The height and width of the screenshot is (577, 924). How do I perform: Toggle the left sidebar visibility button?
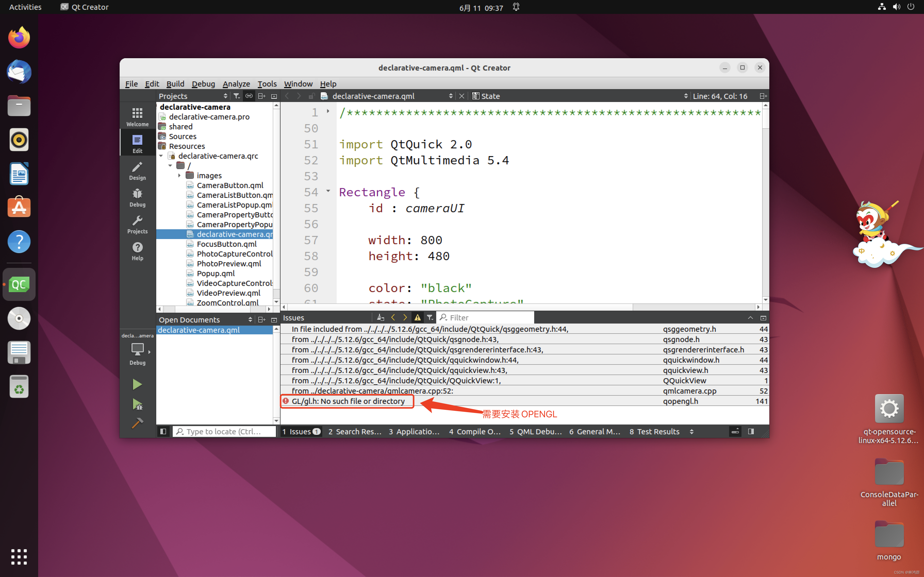163,432
